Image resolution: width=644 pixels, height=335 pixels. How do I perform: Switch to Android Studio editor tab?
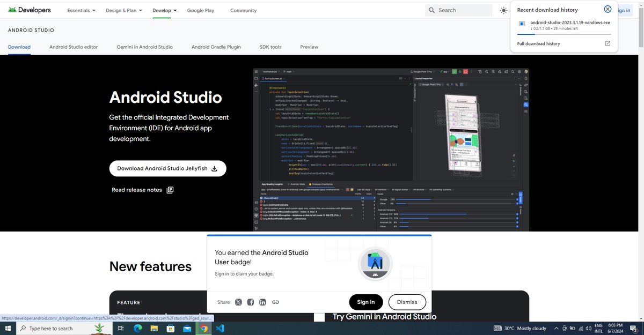pos(74,47)
